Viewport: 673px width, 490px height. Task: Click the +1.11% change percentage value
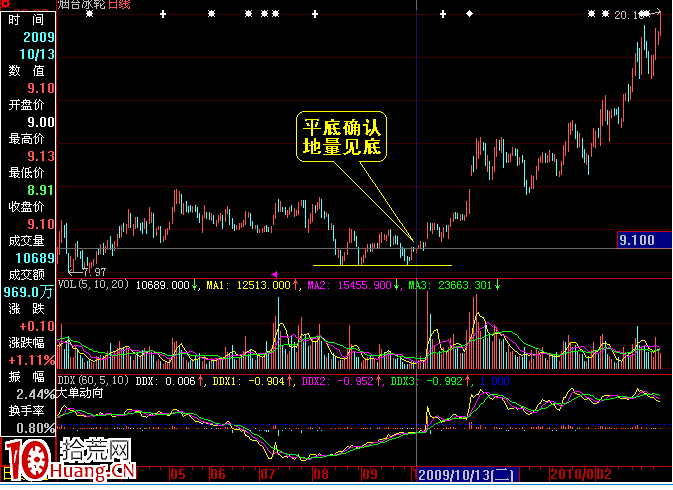[32, 360]
